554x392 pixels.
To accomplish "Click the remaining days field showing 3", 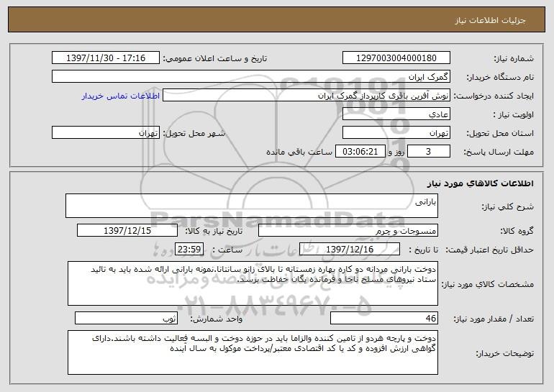I will (429, 151).
